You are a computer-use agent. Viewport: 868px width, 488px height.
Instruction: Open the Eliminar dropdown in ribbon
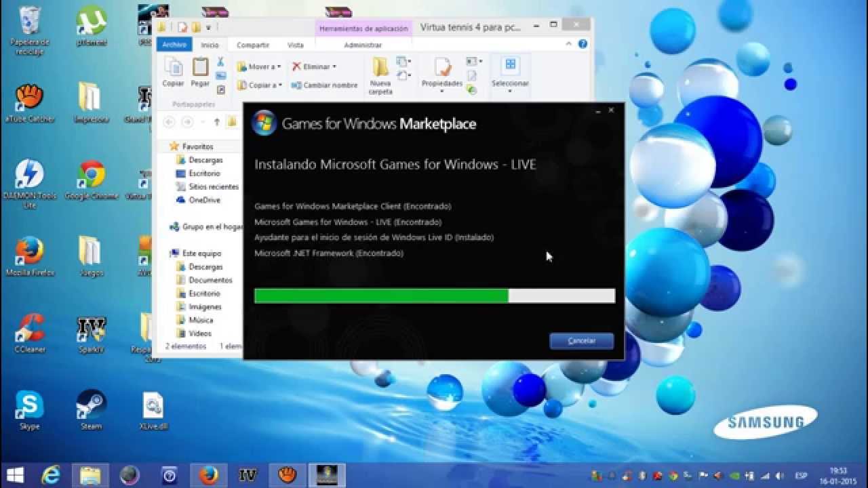coord(314,67)
